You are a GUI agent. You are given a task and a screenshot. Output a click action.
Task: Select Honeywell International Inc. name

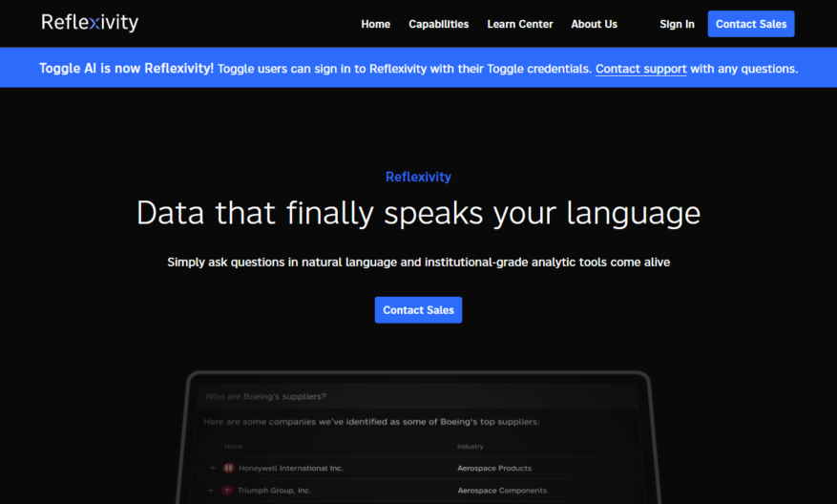[x=291, y=469]
